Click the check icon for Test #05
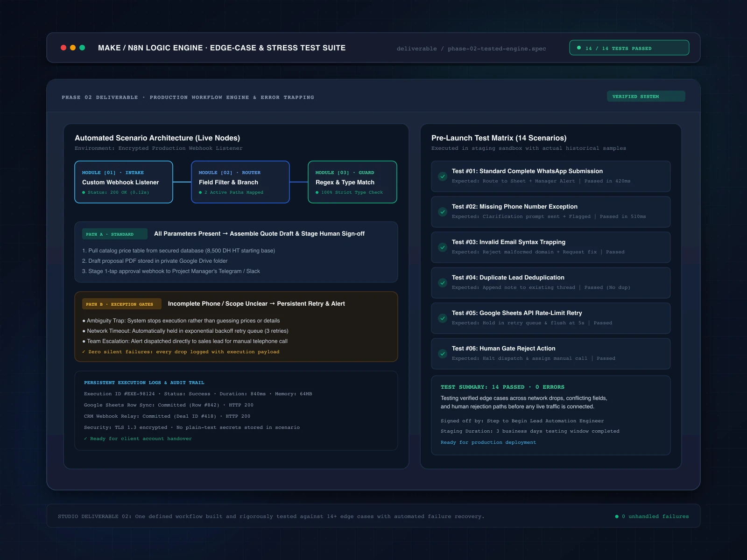 pyautogui.click(x=443, y=318)
